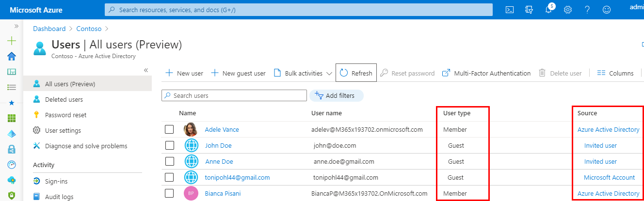Select Password reset from the side menu

(65, 115)
